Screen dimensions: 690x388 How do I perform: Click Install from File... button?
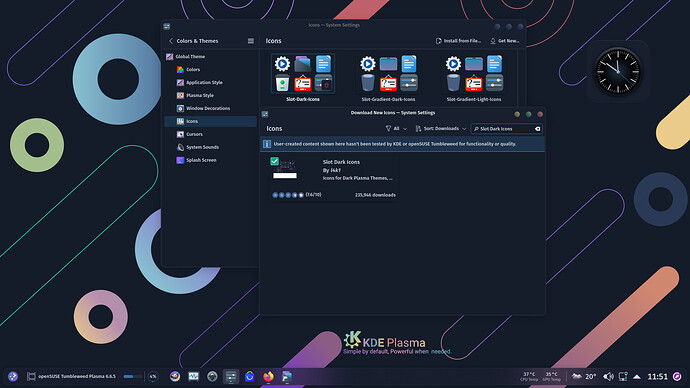(458, 41)
